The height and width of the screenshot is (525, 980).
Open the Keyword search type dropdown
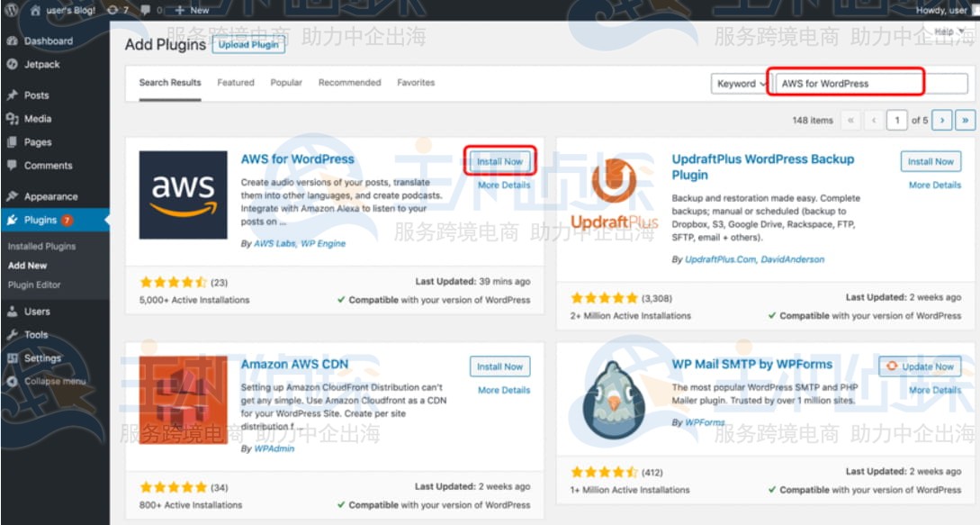coord(742,84)
